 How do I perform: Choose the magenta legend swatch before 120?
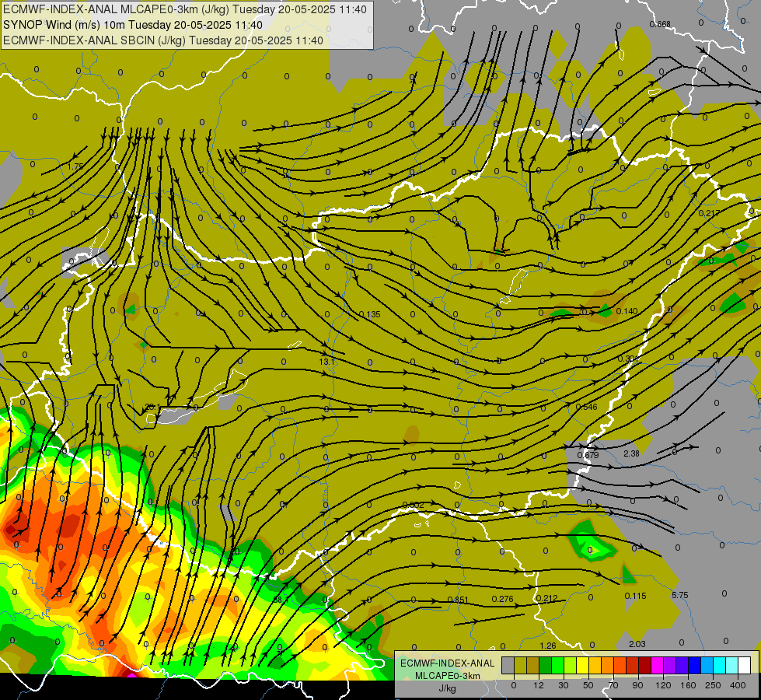[657, 665]
